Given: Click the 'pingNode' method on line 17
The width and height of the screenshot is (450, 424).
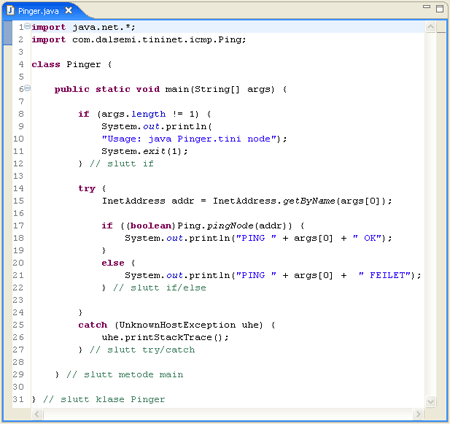Looking at the screenshot, I should click(x=230, y=226).
